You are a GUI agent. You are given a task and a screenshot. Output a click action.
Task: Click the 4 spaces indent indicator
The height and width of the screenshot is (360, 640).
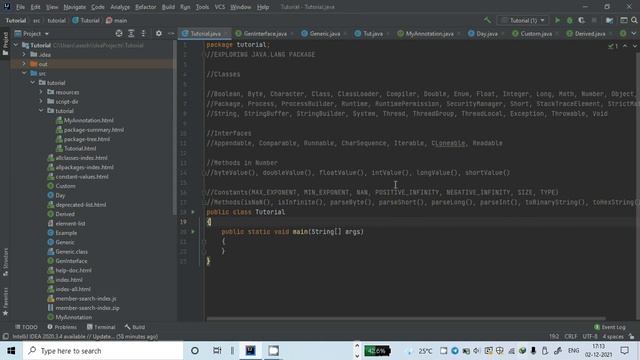tap(613, 337)
